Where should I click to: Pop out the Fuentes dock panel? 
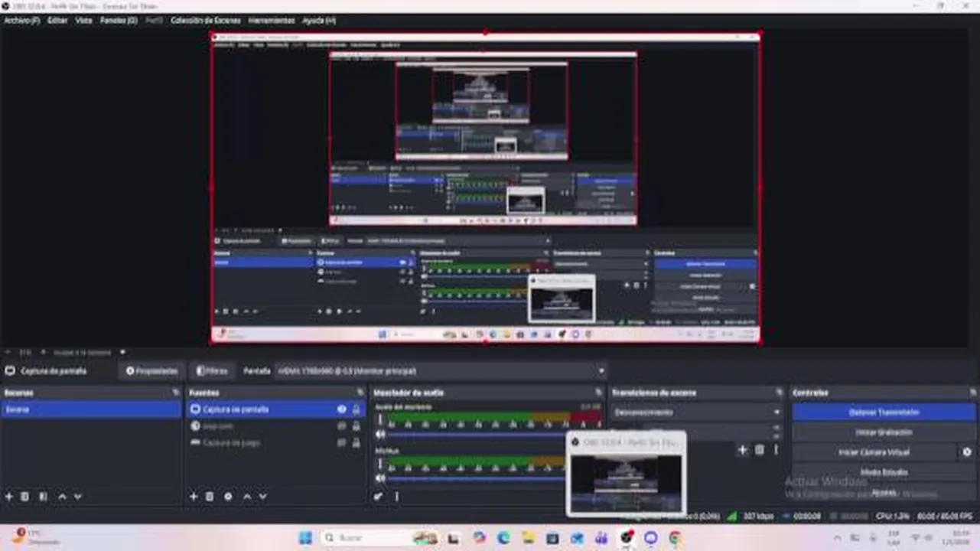(x=360, y=393)
